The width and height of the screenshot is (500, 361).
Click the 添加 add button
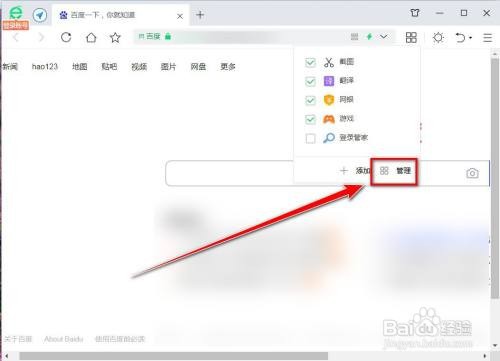pos(355,171)
